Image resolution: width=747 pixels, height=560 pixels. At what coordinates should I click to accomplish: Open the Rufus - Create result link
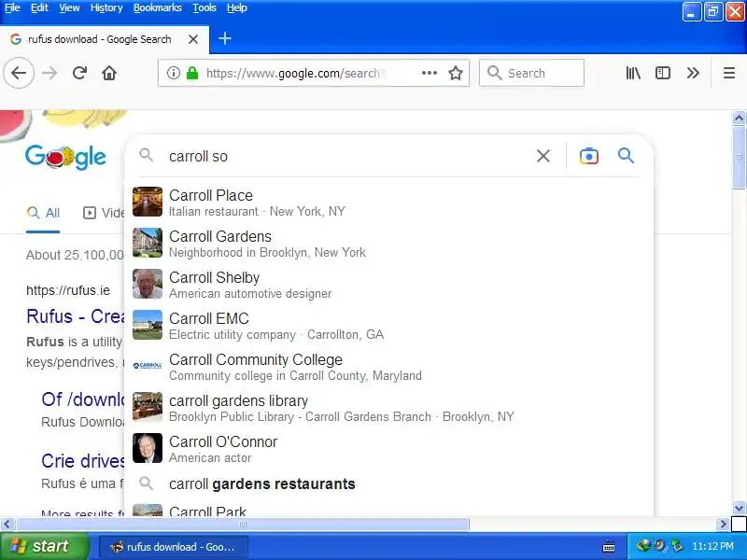[76, 316]
